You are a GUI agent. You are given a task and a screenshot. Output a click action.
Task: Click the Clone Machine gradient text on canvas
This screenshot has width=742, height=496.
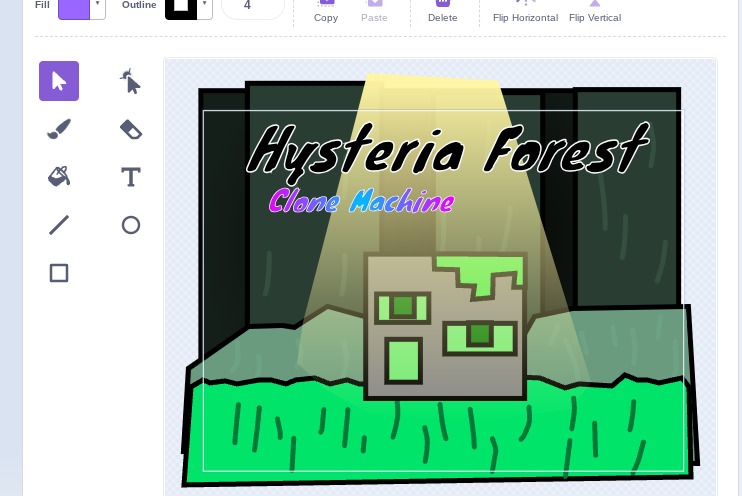362,201
